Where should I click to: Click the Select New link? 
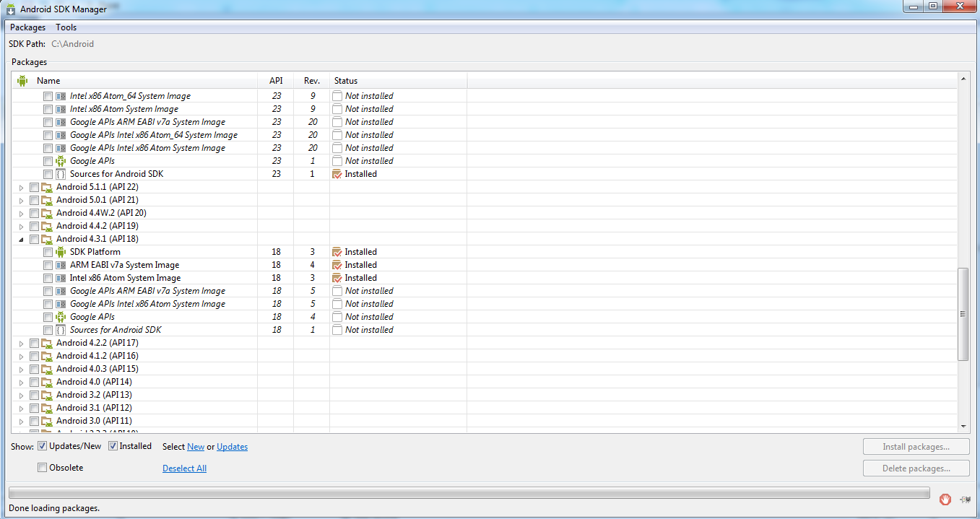pos(196,447)
